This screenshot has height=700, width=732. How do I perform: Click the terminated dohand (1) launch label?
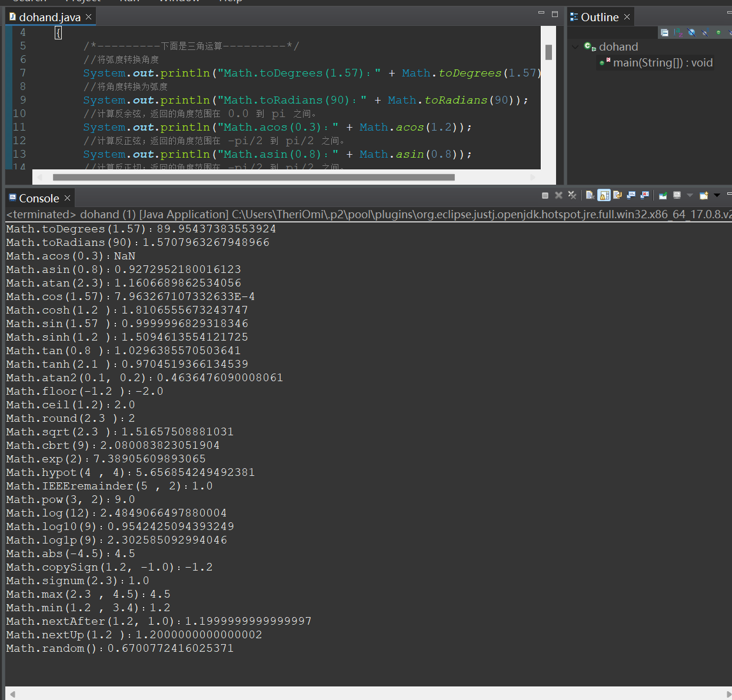click(369, 215)
